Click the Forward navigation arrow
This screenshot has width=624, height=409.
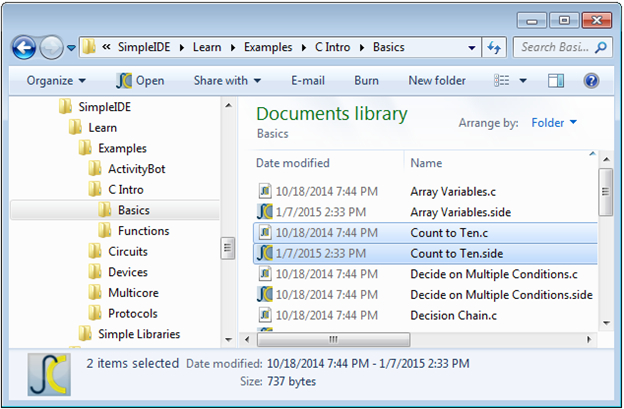pyautogui.click(x=52, y=48)
